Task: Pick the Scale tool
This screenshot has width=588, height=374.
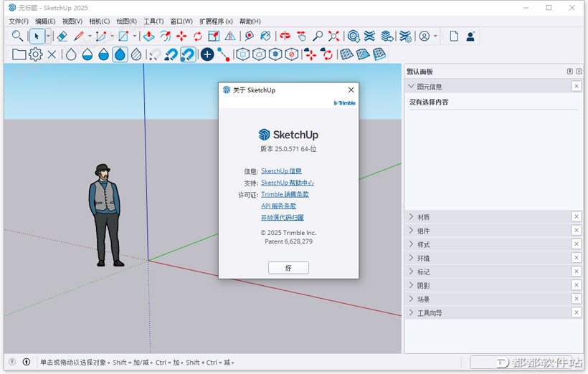Action: [214, 36]
